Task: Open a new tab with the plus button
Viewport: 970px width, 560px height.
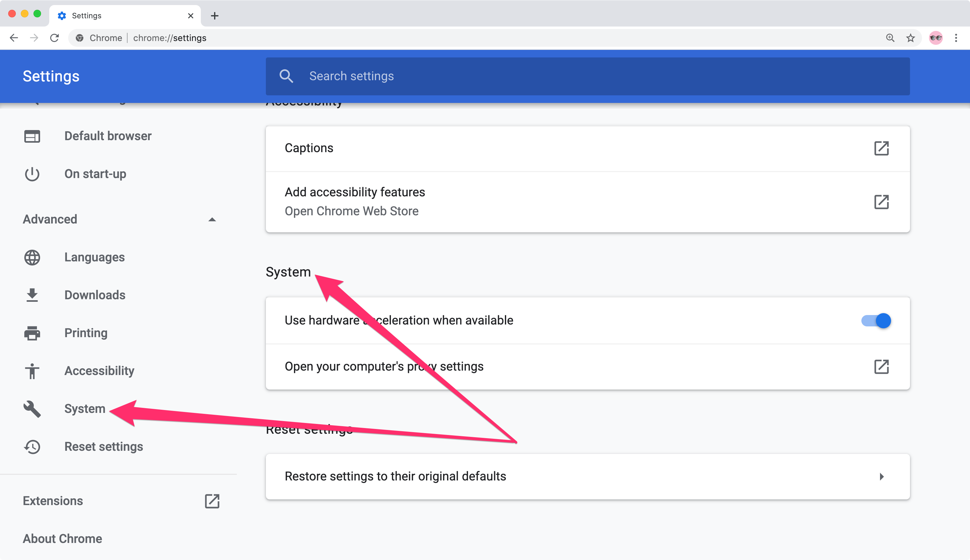Action: pyautogui.click(x=215, y=16)
